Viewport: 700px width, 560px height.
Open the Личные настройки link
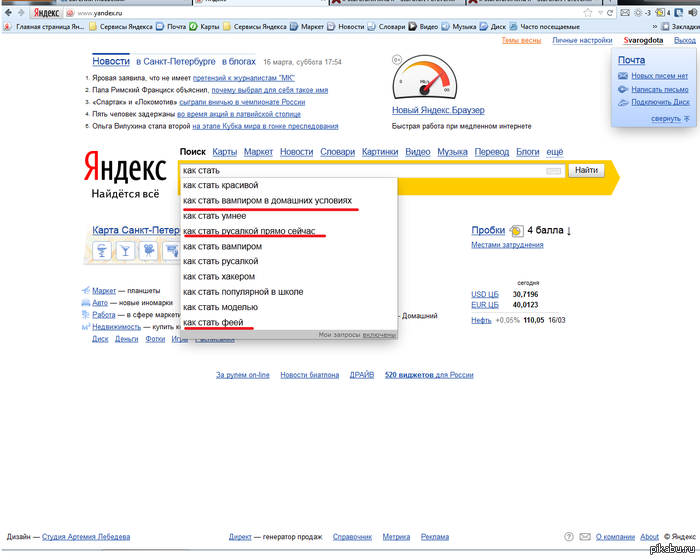click(x=582, y=40)
